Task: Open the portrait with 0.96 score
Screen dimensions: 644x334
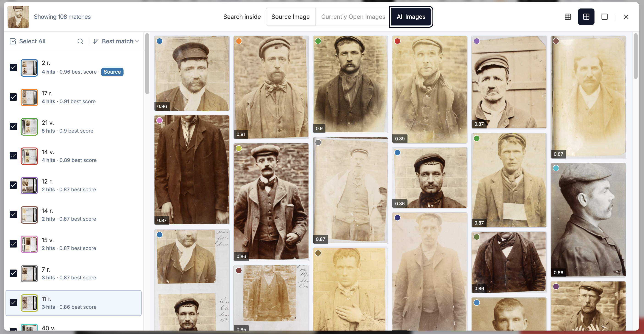Action: tap(192, 73)
